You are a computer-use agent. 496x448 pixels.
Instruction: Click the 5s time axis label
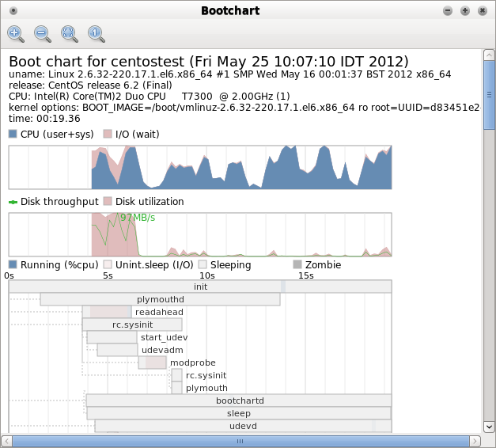tap(108, 275)
